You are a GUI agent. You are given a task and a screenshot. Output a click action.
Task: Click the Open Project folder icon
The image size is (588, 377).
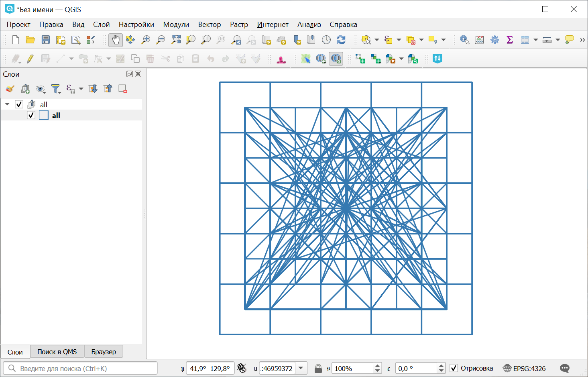click(31, 40)
